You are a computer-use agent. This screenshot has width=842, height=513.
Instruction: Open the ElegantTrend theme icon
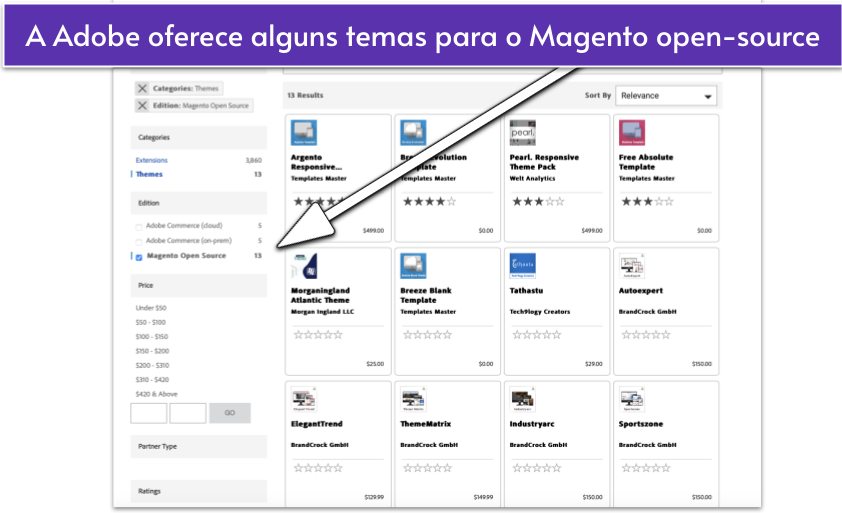coord(304,399)
